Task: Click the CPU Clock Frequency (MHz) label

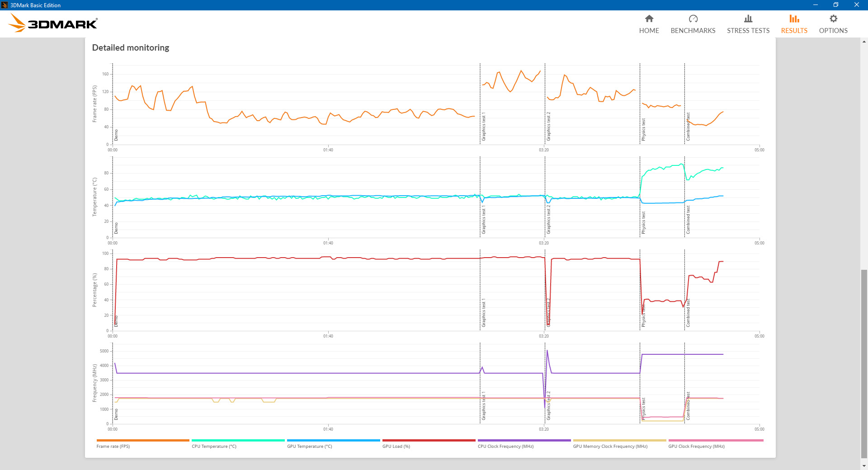Action: click(505, 446)
